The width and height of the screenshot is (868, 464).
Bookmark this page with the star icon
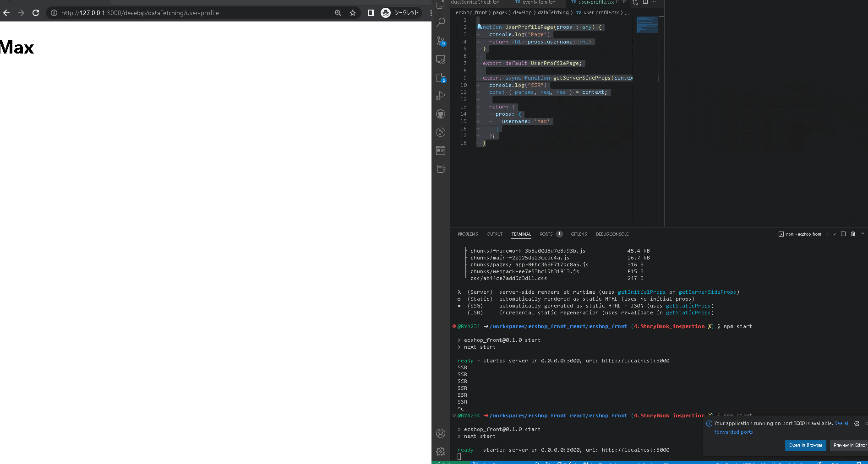[353, 13]
